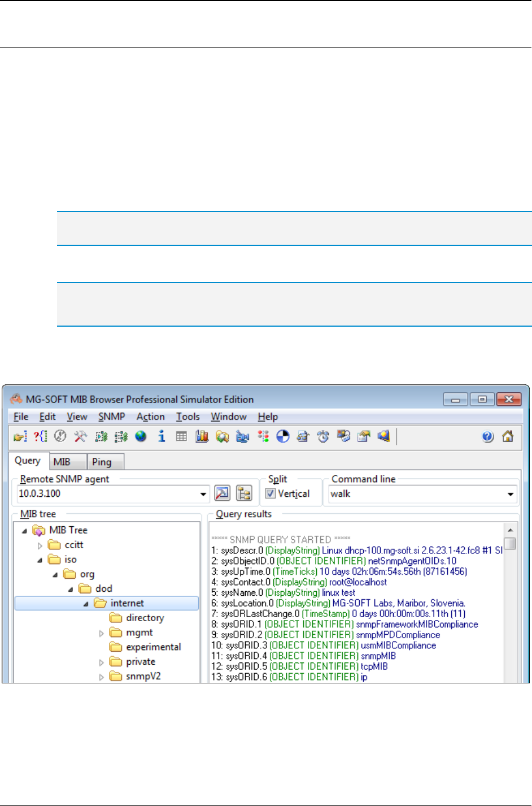Collapse the iso node arrow
532x806 pixels.
(x=40, y=560)
